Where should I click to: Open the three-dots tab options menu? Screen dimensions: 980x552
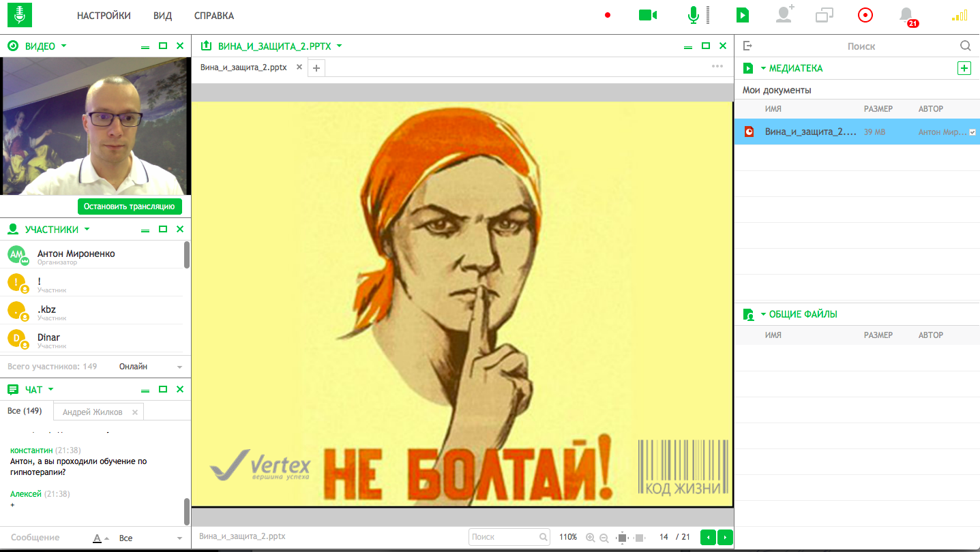click(717, 66)
